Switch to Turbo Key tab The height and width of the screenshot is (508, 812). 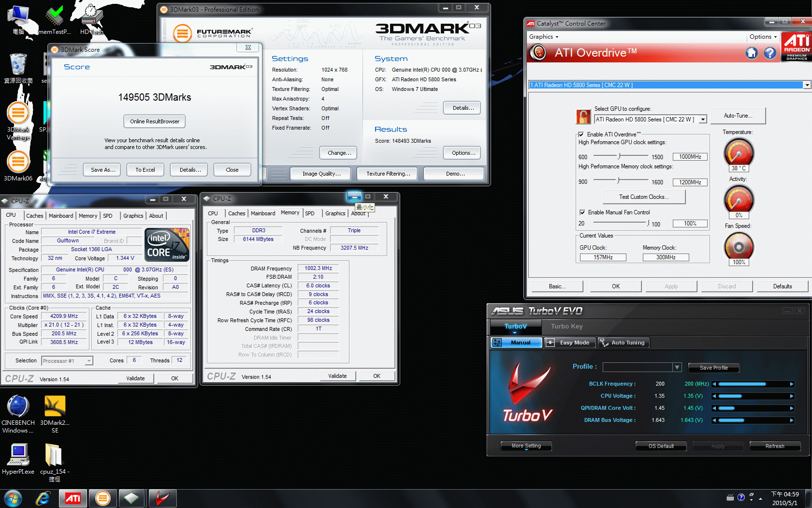point(566,327)
